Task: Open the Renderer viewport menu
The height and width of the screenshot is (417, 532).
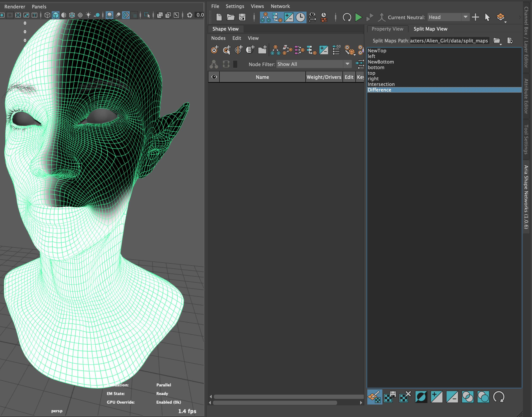Action: pos(15,7)
